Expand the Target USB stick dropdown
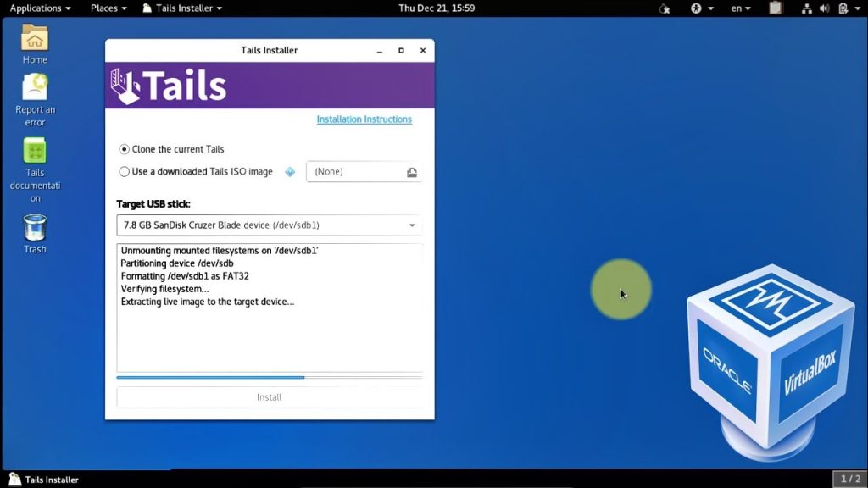Viewport: 868px width, 488px height. coord(269,225)
